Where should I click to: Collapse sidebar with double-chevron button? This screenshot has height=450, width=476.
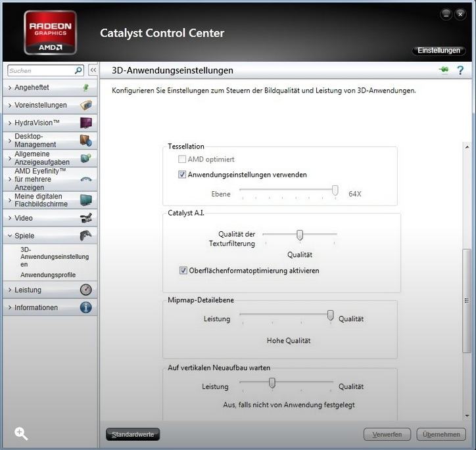[93, 70]
